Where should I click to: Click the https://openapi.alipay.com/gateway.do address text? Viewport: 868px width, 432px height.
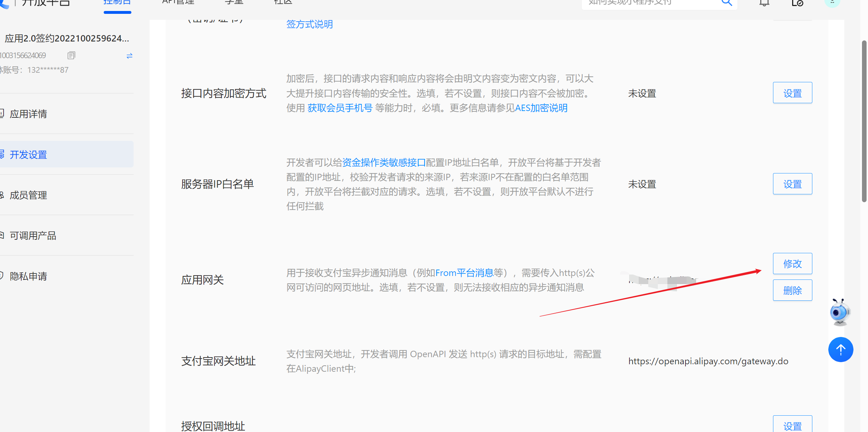(708, 361)
